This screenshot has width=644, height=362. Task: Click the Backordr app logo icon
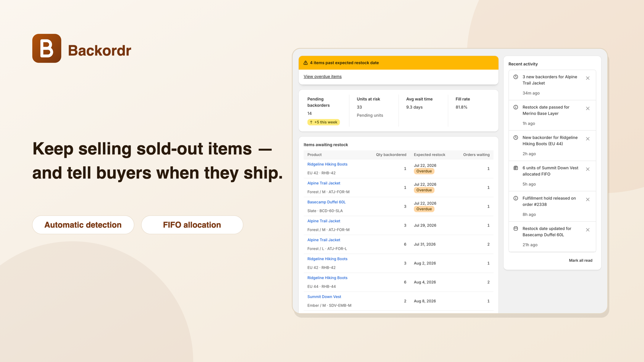[x=47, y=48]
